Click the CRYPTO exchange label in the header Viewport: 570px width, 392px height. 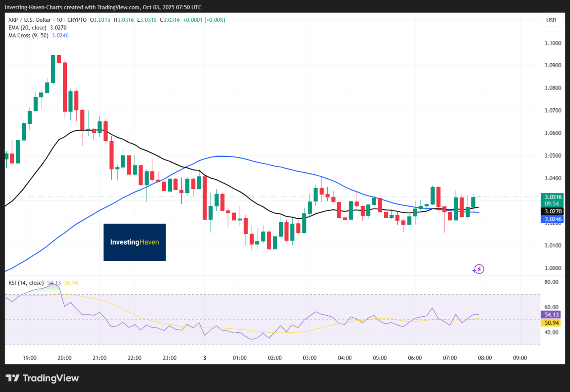(78, 20)
